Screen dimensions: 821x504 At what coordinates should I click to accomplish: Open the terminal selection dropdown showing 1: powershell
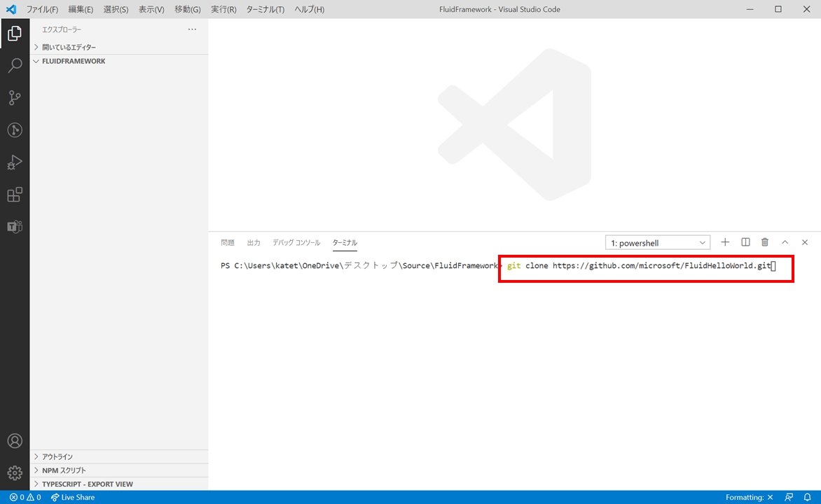point(656,242)
